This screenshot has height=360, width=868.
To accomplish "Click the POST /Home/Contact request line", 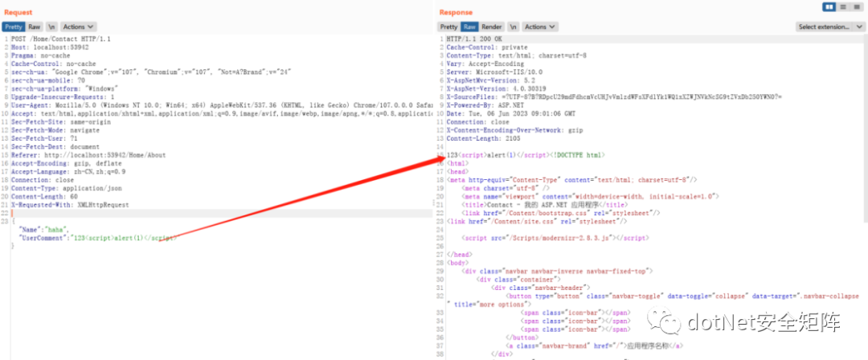I will pyautogui.click(x=61, y=39).
